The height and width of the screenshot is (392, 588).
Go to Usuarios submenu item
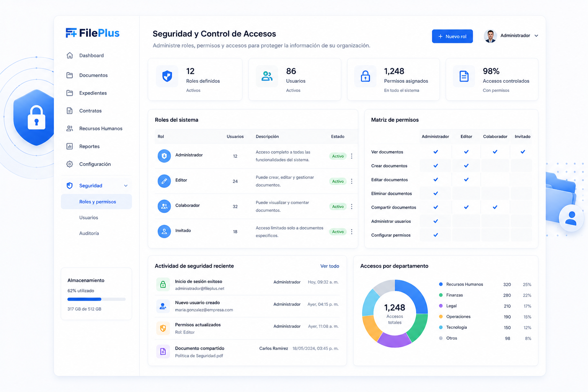89,217
